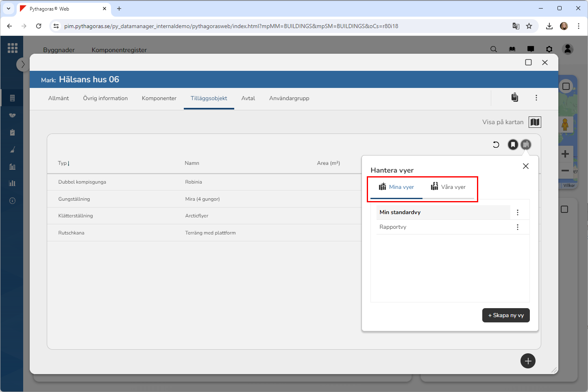Viewport: 588px width, 392px height.
Task: Click the clipboard attachment icon in dialog header
Action: (x=514, y=98)
